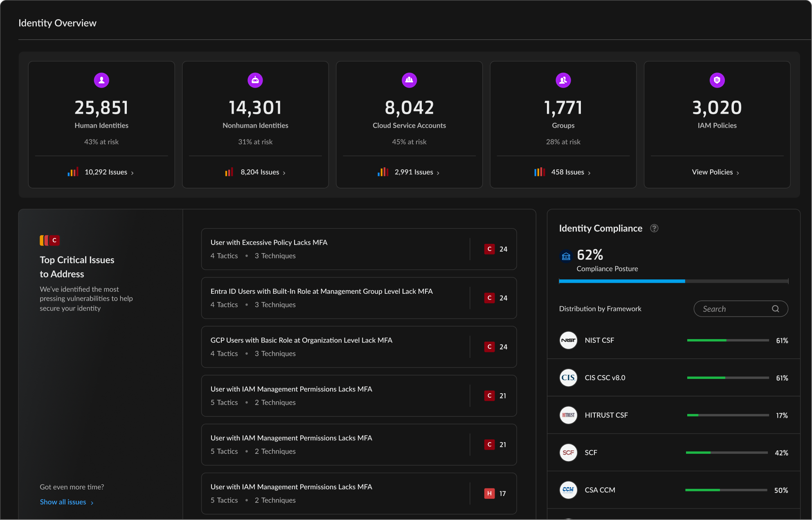Click the Nonhuman Identities briefcase icon
The width and height of the screenshot is (812, 520).
(255, 80)
